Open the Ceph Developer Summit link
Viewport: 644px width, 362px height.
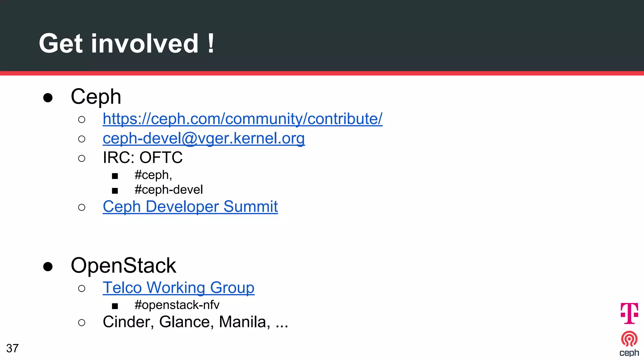(190, 207)
